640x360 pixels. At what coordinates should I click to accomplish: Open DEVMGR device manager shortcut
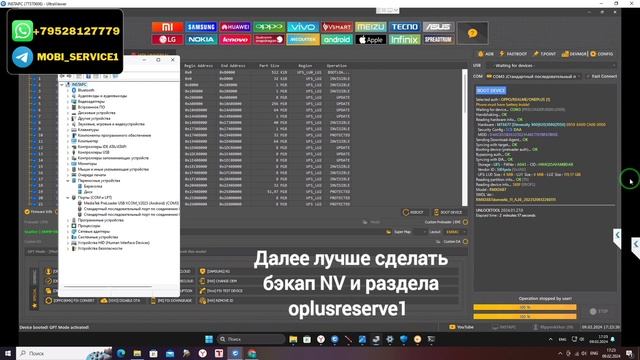coord(574,54)
